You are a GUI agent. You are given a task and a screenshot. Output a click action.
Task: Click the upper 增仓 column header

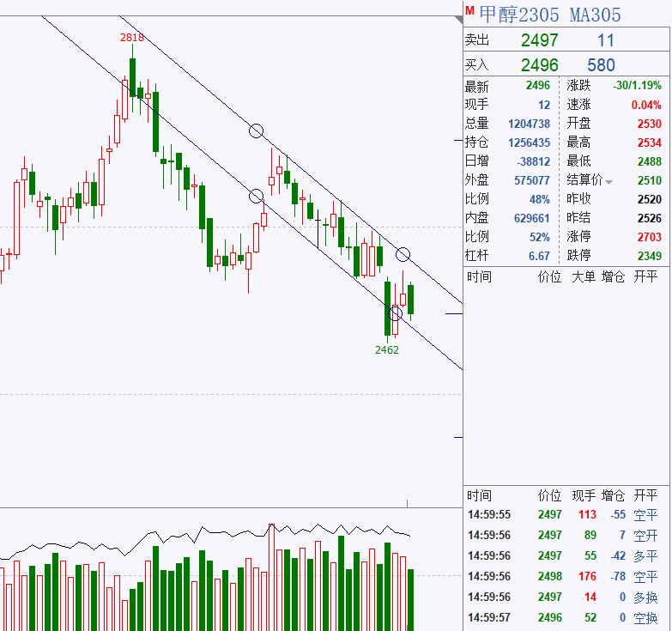click(614, 276)
